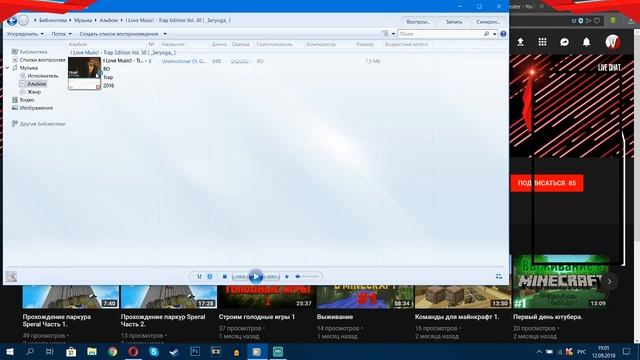
Task: Stop playback with the square stop button
Action: 224,276
